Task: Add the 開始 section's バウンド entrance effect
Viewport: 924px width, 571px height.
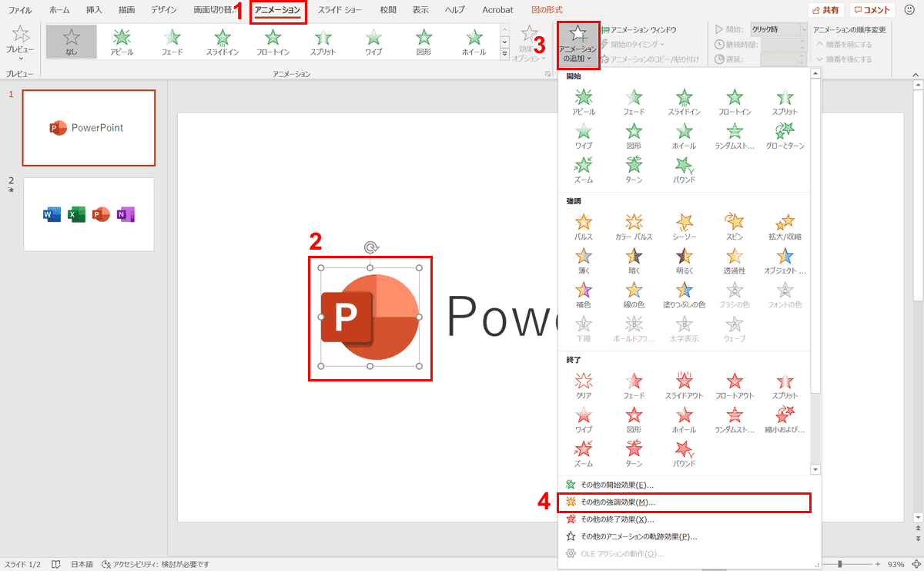Action: click(685, 169)
